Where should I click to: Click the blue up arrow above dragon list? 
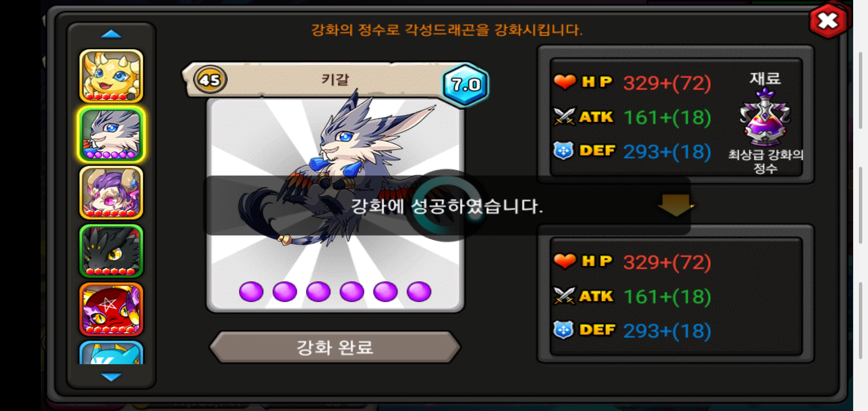click(111, 34)
